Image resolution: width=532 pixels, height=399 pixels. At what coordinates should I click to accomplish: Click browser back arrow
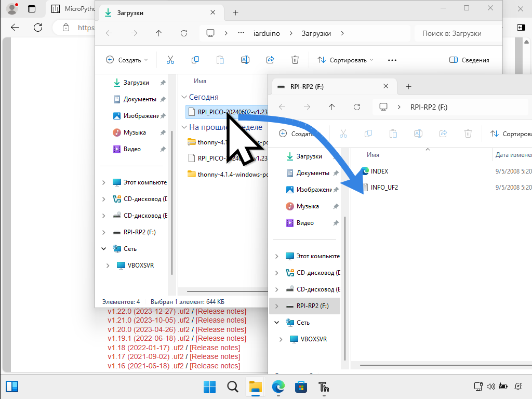(x=15, y=28)
